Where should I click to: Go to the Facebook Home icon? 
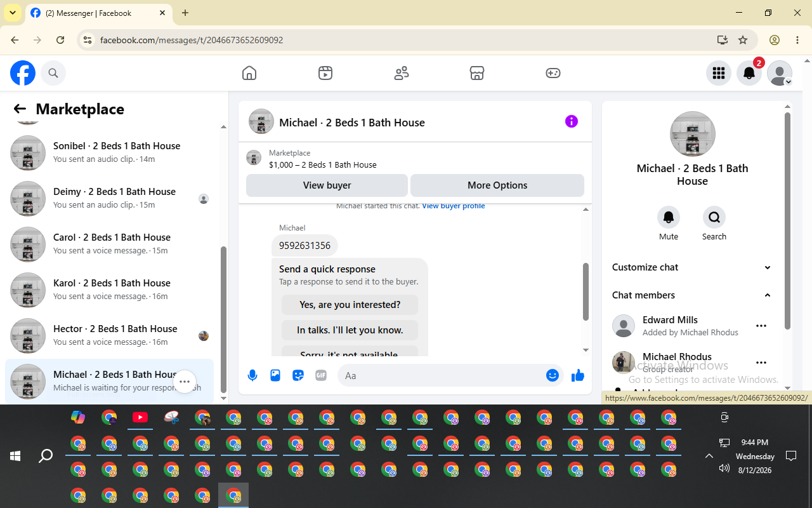click(x=249, y=73)
